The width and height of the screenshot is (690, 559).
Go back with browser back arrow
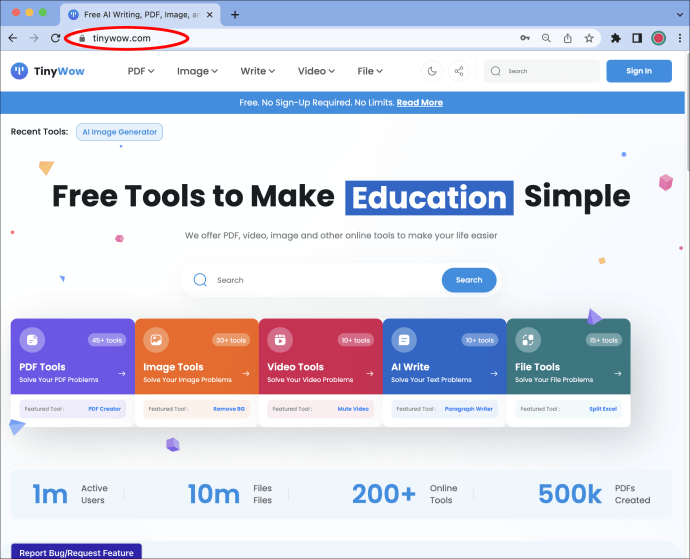(13, 38)
